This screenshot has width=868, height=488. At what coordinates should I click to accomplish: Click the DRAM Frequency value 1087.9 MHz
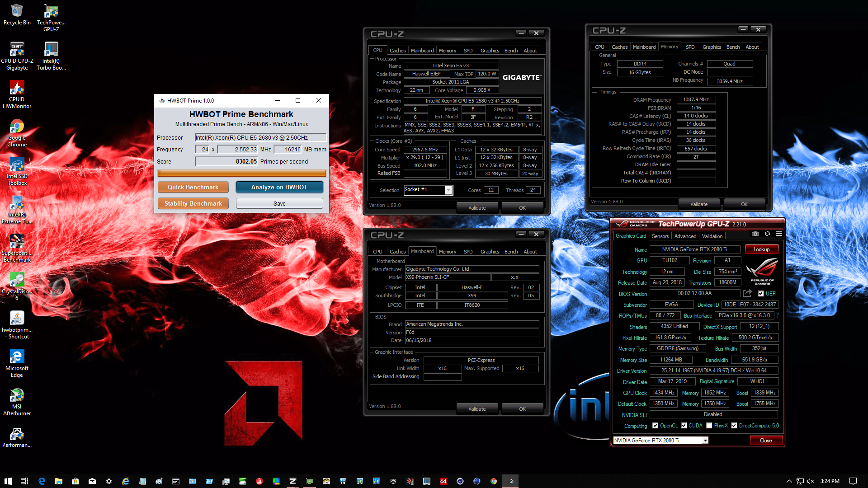click(696, 99)
